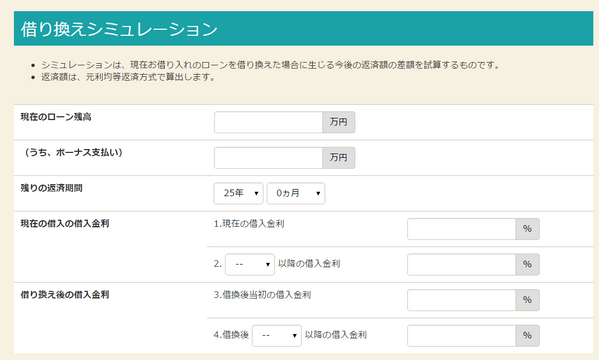599x360 pixels.
Task: Click the 借り換えシミュレーション header title
Action: click(119, 29)
